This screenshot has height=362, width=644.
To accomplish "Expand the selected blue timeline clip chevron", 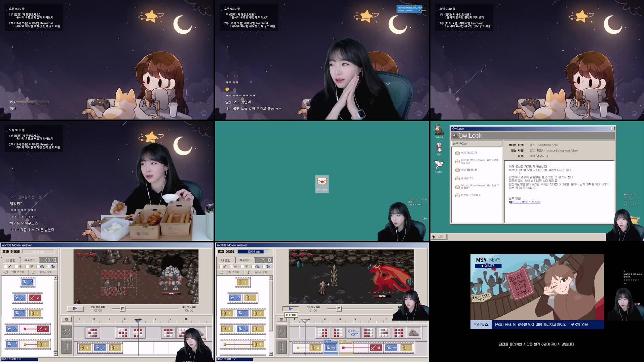I will pyautogui.click(x=327, y=341).
